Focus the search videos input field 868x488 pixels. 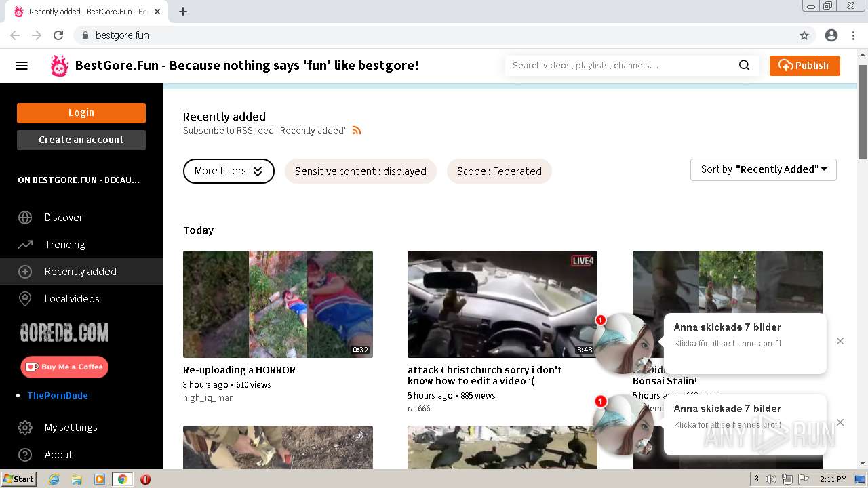point(620,66)
